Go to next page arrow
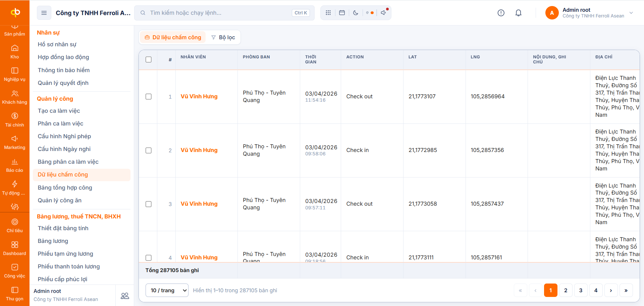 click(x=611, y=290)
